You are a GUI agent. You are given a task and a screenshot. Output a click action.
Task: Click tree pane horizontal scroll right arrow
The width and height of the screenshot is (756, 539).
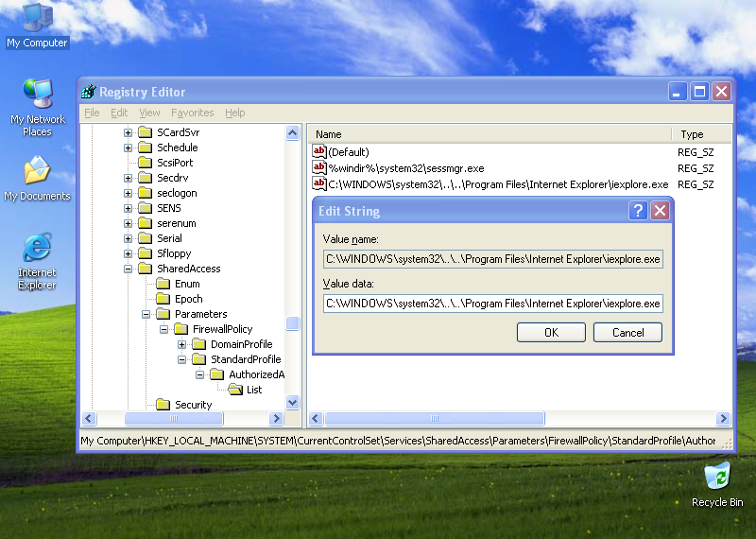pyautogui.click(x=276, y=418)
